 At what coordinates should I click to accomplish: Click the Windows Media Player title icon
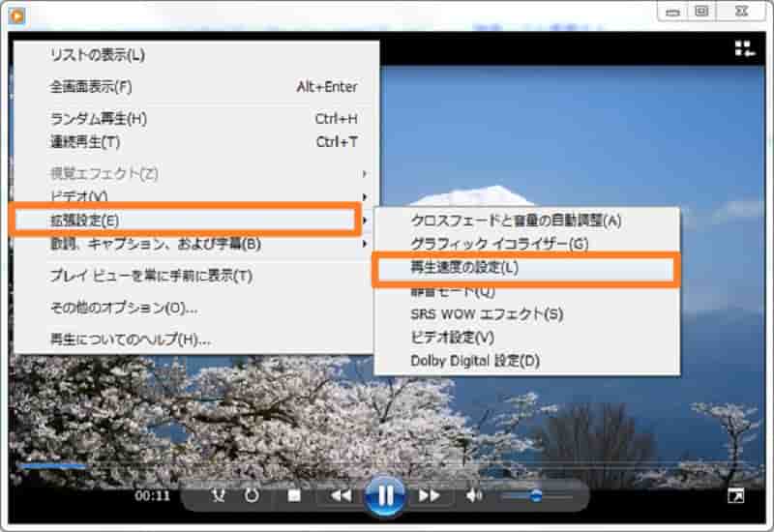[x=16, y=15]
